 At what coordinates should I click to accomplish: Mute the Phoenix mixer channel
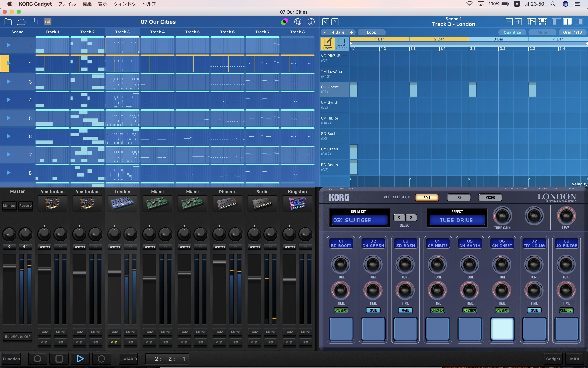(235, 332)
